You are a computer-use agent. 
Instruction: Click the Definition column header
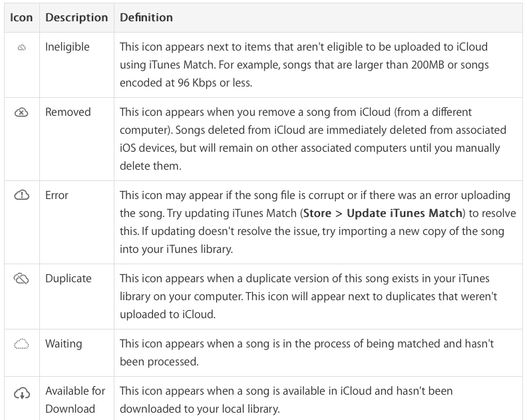pos(146,17)
